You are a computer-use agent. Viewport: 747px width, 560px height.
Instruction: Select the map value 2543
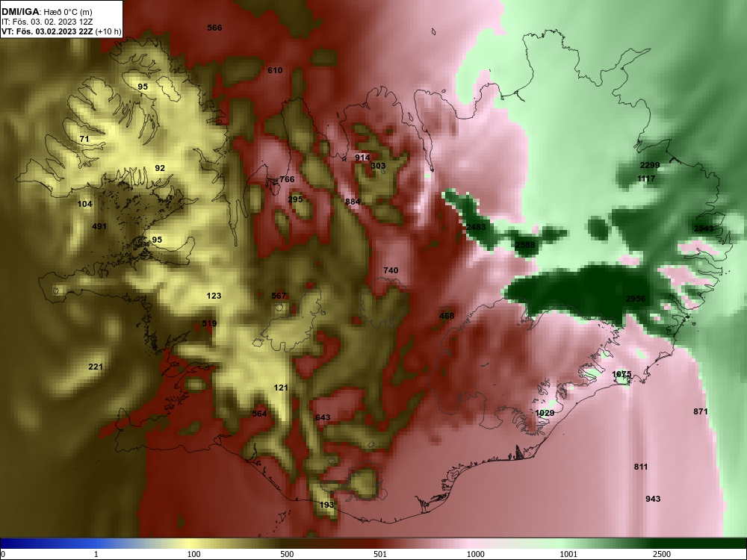pyautogui.click(x=704, y=228)
